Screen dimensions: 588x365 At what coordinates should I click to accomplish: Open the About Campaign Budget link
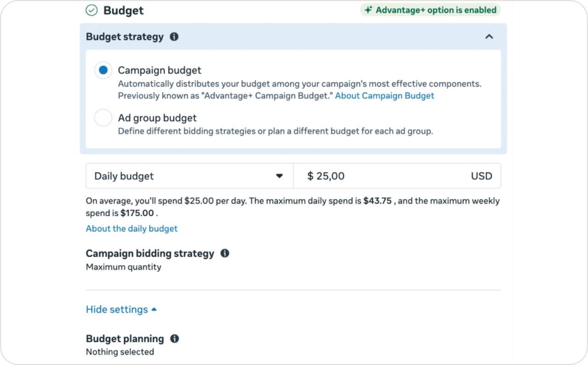385,95
